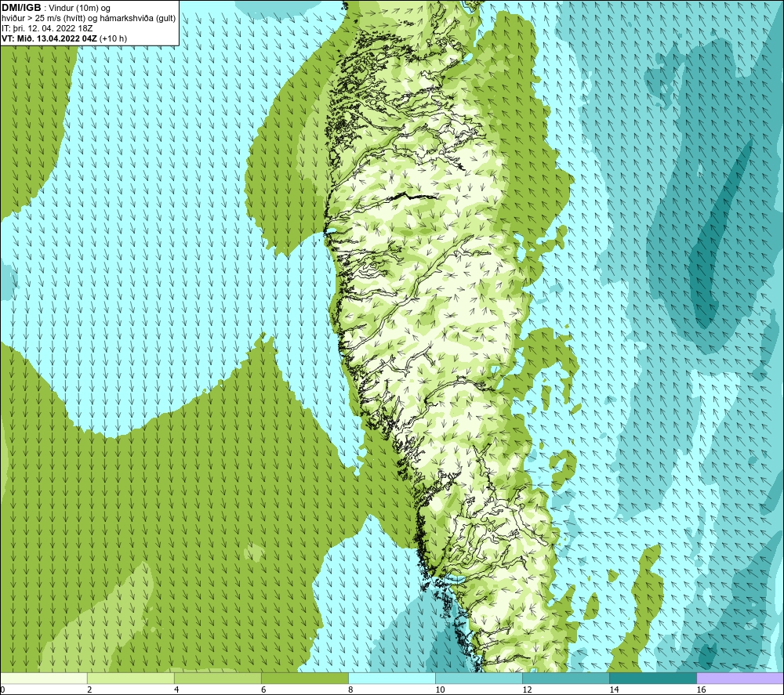784x695 pixels.
Task: Click the pale cream 0–2 m/s legend swatch
Action: click(x=43, y=678)
